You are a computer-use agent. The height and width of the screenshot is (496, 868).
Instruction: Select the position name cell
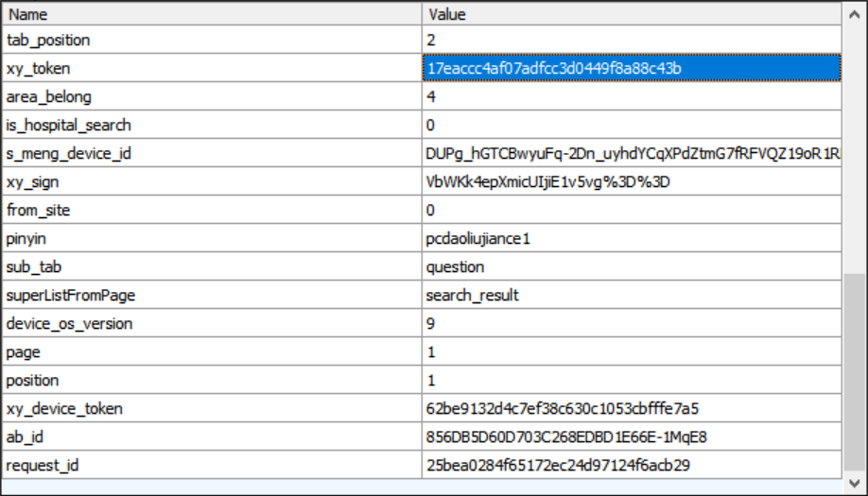[212, 380]
